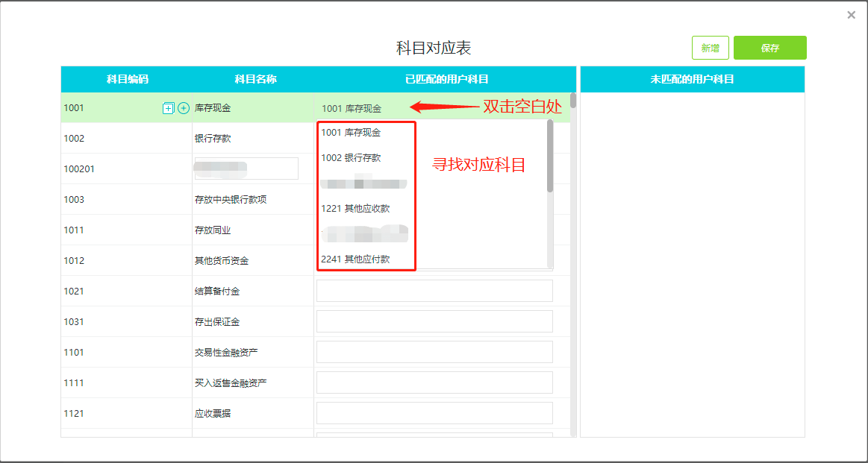Choose 2241 其他应付款 in dropdown list
868x463 pixels.
(x=355, y=259)
